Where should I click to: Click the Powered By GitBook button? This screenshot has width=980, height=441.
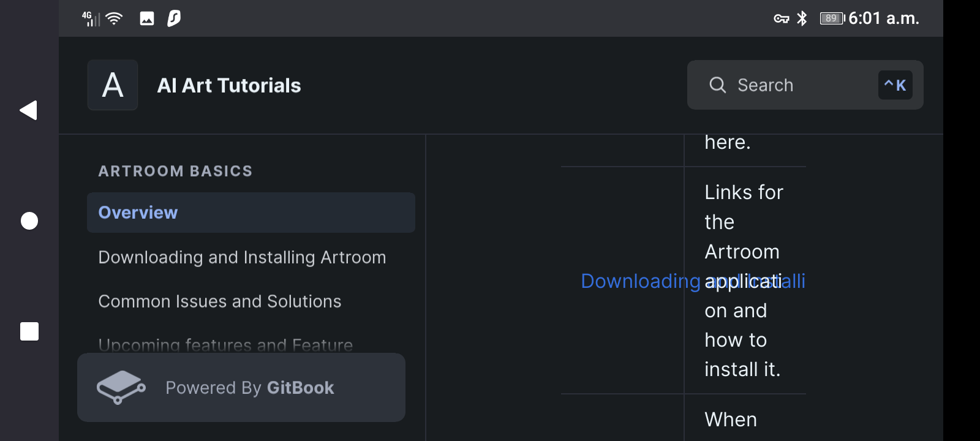click(x=241, y=387)
